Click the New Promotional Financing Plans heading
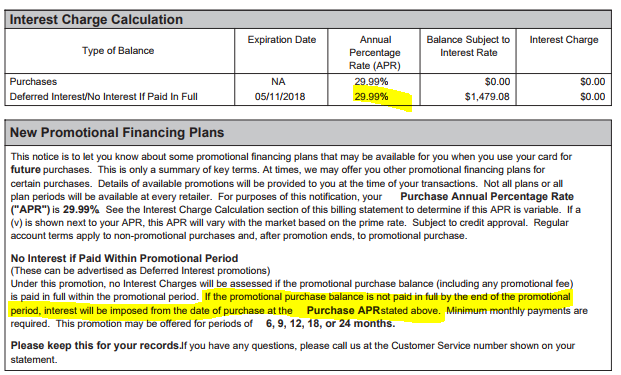The image size is (621, 375). 117,132
